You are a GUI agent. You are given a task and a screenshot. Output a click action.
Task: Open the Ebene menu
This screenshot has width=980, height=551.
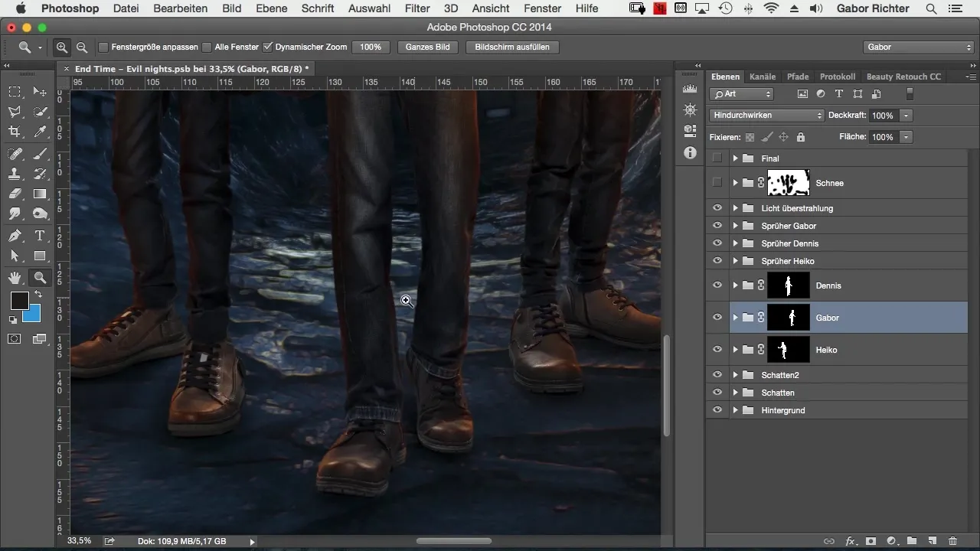[x=272, y=8]
